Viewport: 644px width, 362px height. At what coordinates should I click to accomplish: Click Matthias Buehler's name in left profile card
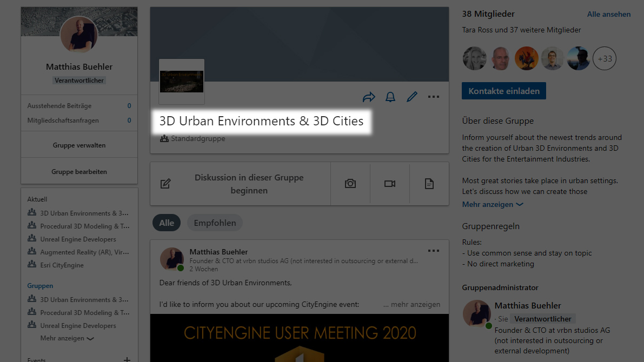tap(79, 66)
